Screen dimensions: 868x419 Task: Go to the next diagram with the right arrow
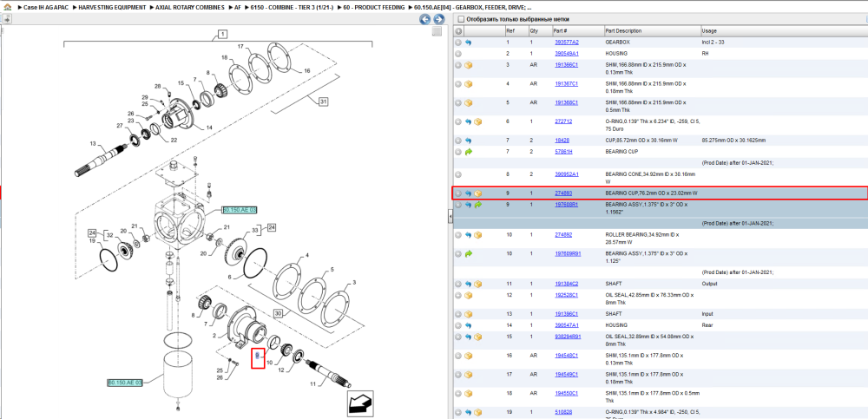438,19
